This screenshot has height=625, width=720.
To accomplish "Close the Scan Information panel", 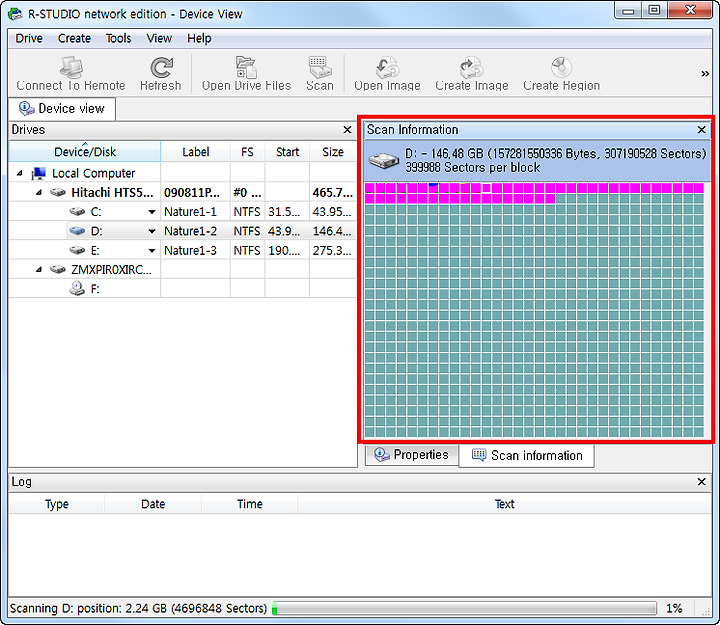I will pyautogui.click(x=701, y=130).
